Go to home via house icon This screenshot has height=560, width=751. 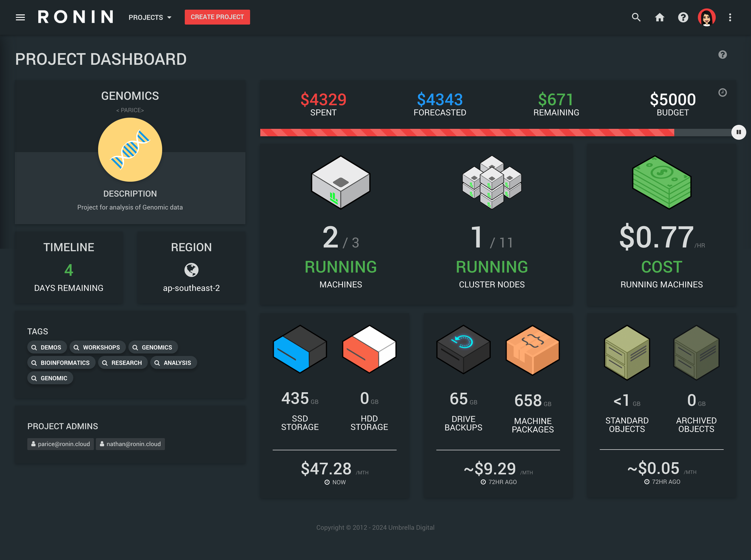tap(659, 17)
